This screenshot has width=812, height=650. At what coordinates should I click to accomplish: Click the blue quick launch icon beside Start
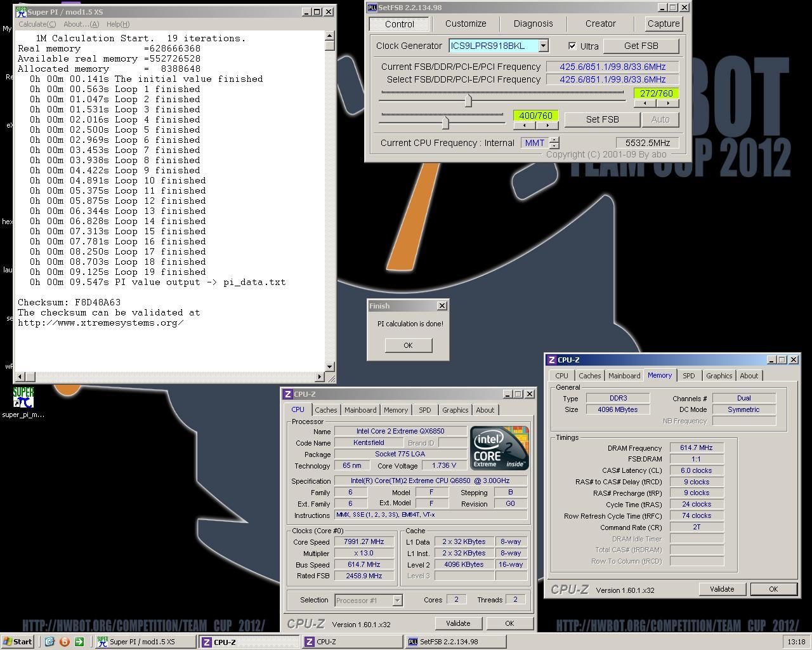pyautogui.click(x=49, y=642)
